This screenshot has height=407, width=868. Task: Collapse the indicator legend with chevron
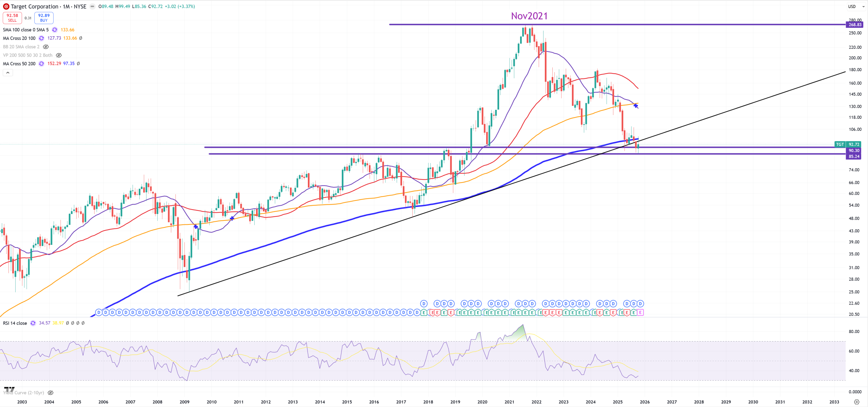click(x=8, y=73)
